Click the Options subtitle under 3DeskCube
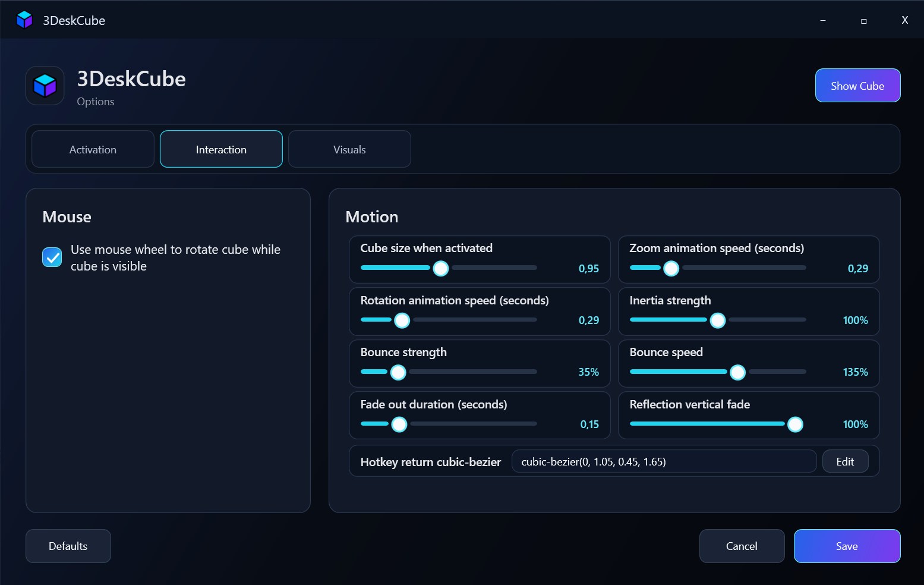This screenshot has height=585, width=924. click(x=96, y=102)
